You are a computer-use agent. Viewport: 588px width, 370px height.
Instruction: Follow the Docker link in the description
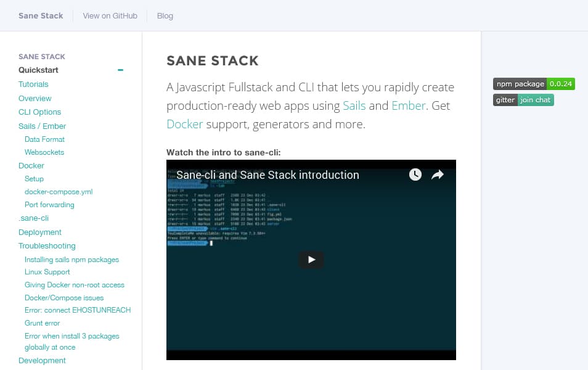184,124
